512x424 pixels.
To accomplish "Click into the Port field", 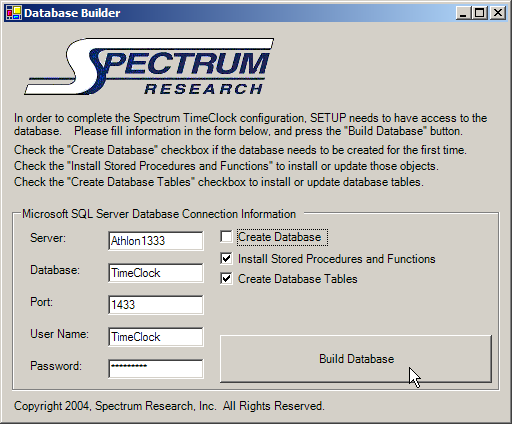I will [x=156, y=305].
